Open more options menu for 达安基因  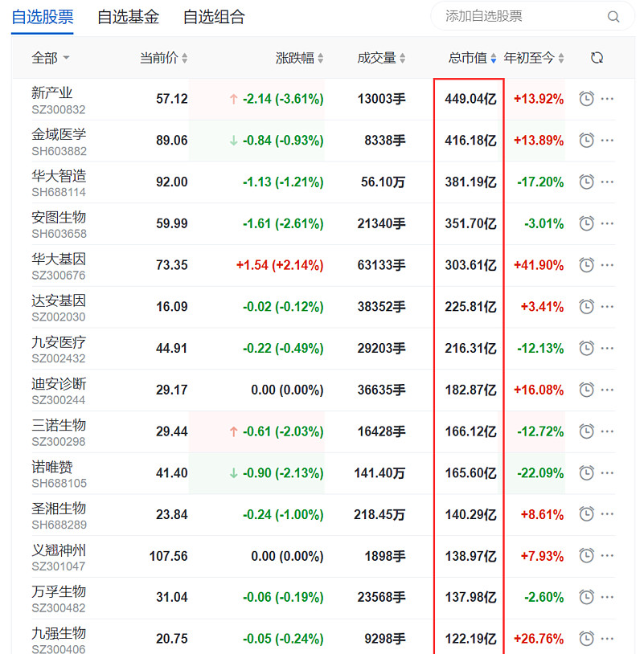(x=607, y=307)
